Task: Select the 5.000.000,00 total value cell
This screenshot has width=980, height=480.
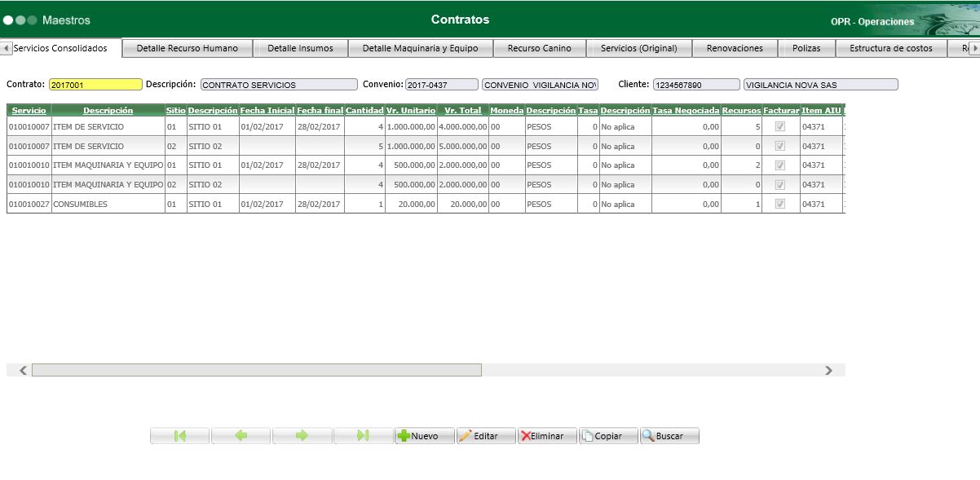Action: click(462, 146)
